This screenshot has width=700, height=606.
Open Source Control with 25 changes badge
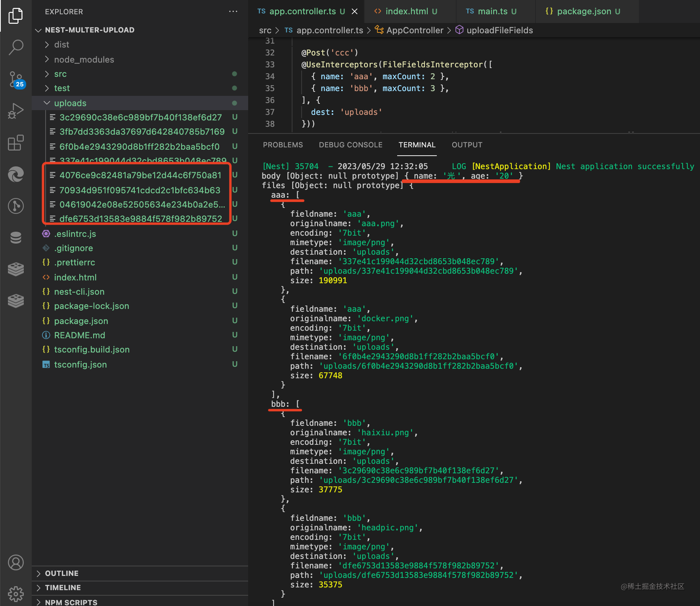click(16, 80)
